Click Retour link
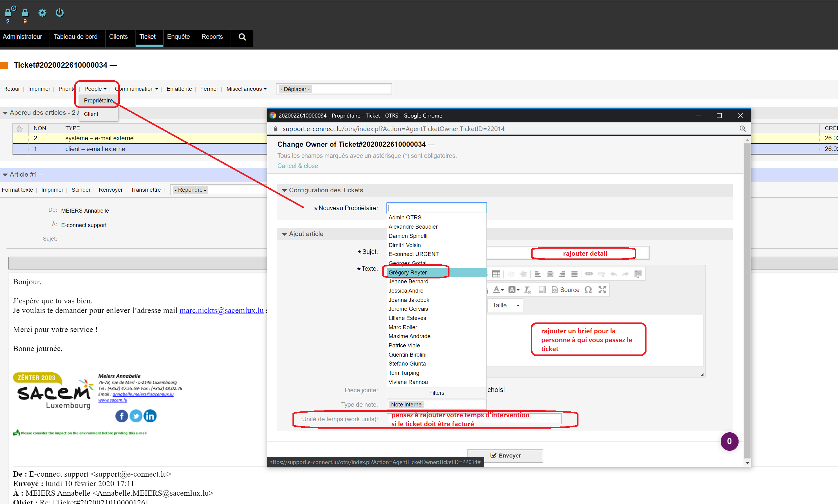The image size is (838, 504). pos(12,89)
